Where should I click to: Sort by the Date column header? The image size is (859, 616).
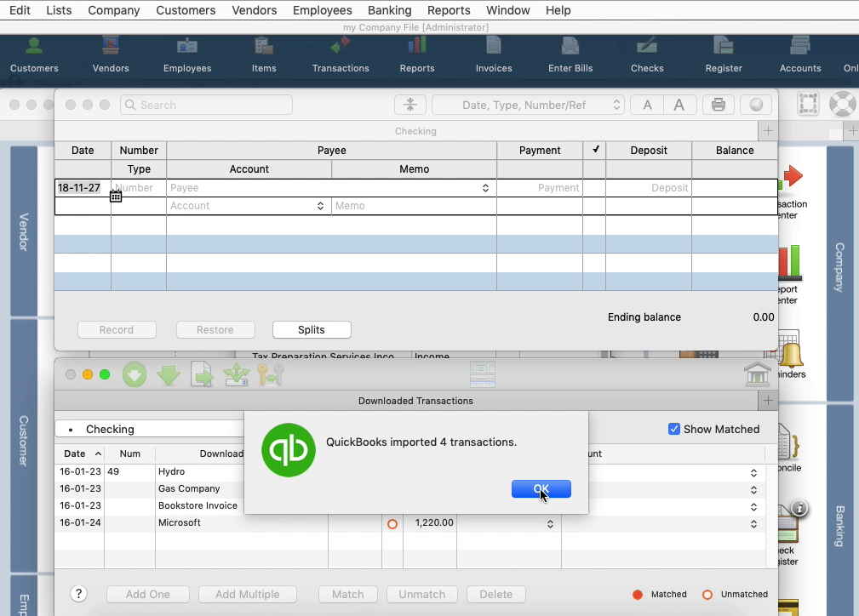[x=79, y=453]
